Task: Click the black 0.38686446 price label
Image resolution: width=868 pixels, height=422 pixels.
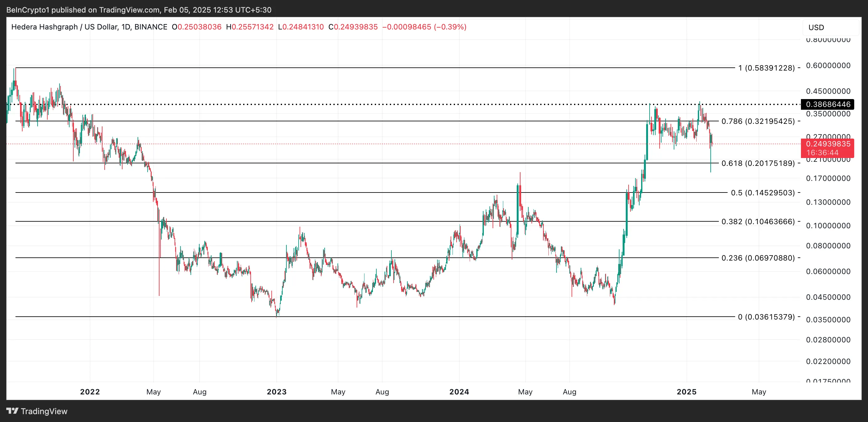Action: [827, 104]
